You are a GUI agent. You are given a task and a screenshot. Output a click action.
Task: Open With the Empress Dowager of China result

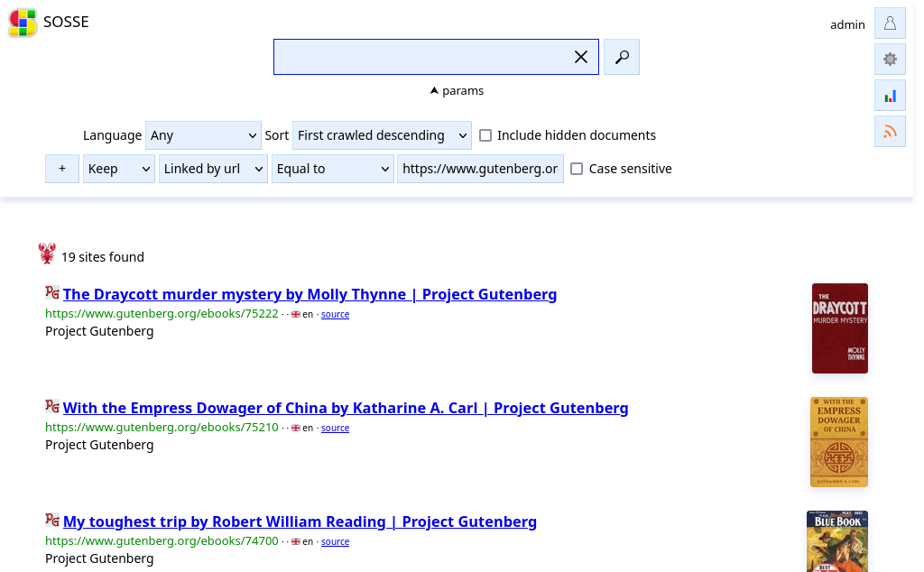[346, 408]
